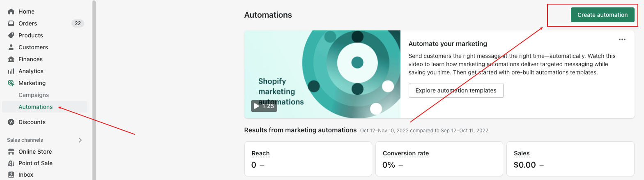644x180 pixels.
Task: Click the Conversion rate metric card
Action: click(439, 159)
